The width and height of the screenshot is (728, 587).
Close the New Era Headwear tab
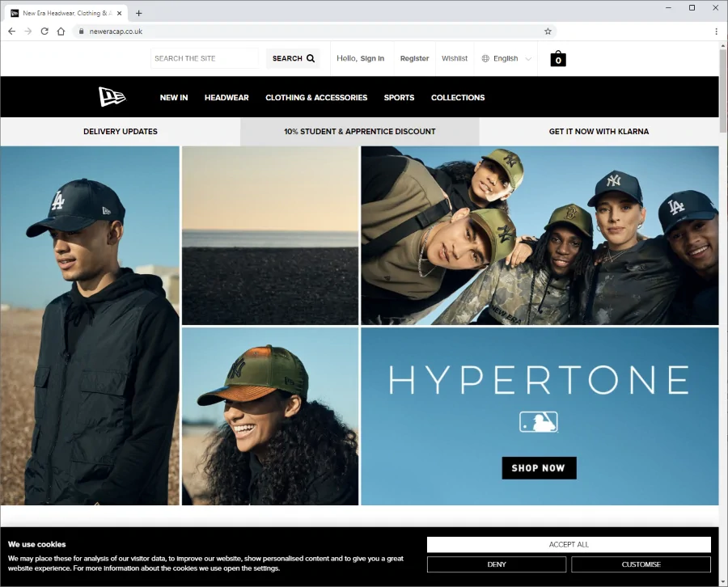(120, 13)
